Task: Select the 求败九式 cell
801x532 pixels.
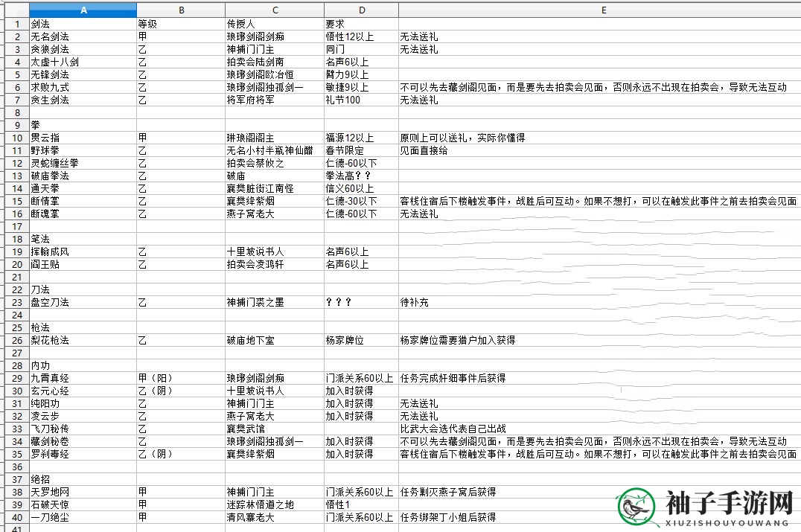Action: coord(83,87)
